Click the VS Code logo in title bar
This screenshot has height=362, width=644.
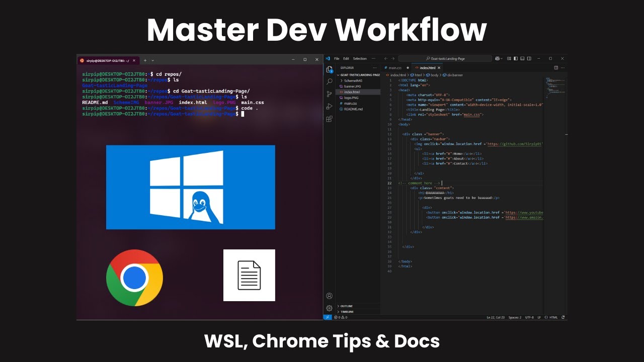(x=328, y=58)
